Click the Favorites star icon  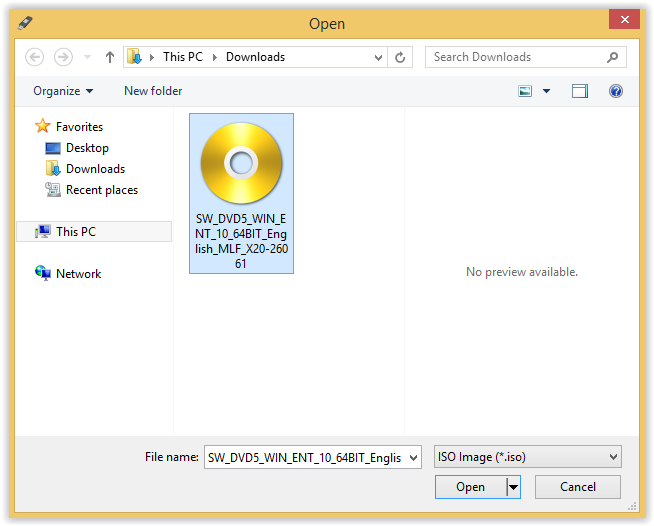[x=43, y=126]
